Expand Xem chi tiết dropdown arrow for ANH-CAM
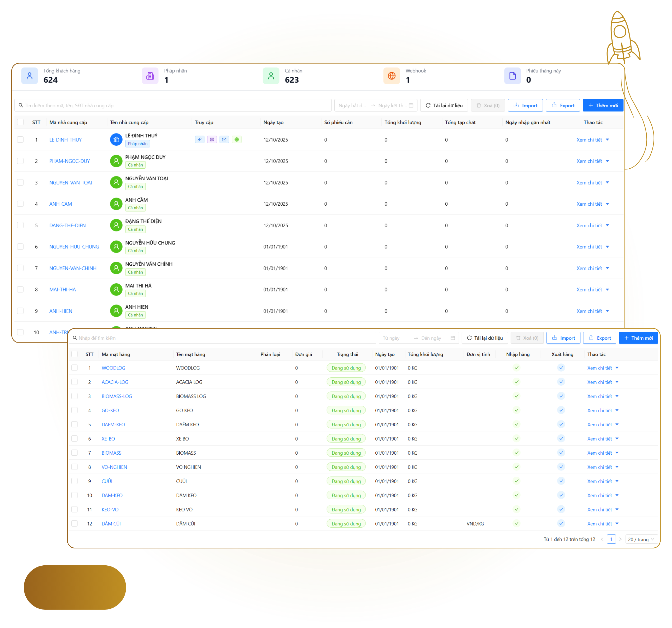Screen dimensions: 672x628 point(608,204)
